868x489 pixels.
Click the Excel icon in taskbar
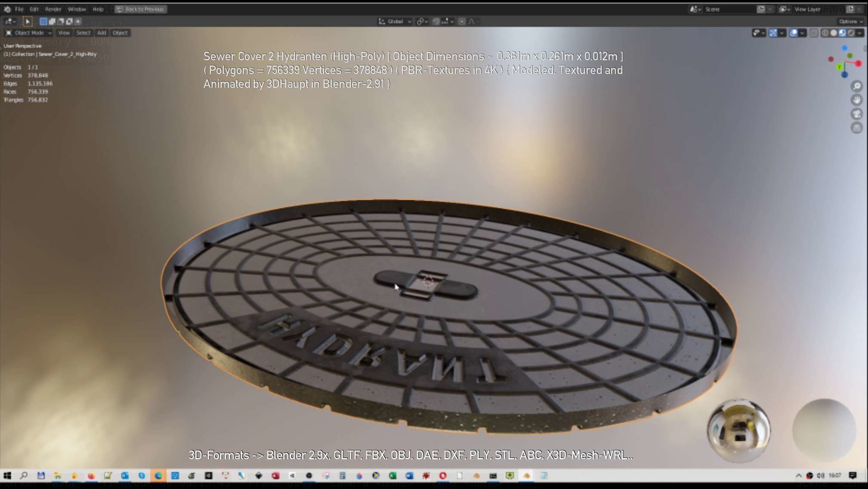[x=392, y=476]
